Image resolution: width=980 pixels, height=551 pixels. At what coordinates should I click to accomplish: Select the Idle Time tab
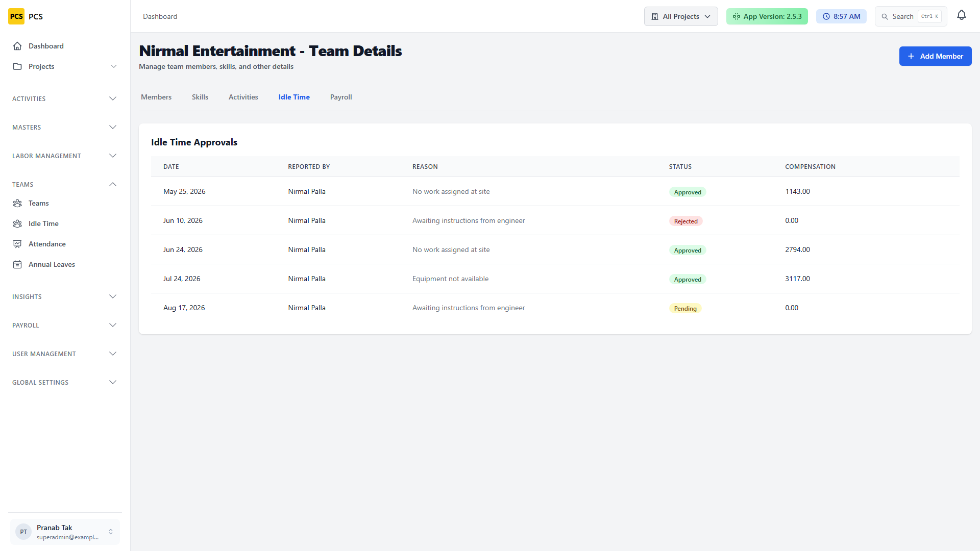tap(294, 97)
